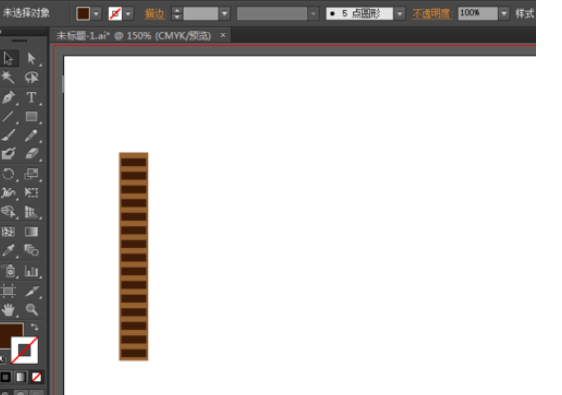Screen dimensions: 562x395
Task: Open control bar stroke color dropdown
Action: click(x=128, y=14)
